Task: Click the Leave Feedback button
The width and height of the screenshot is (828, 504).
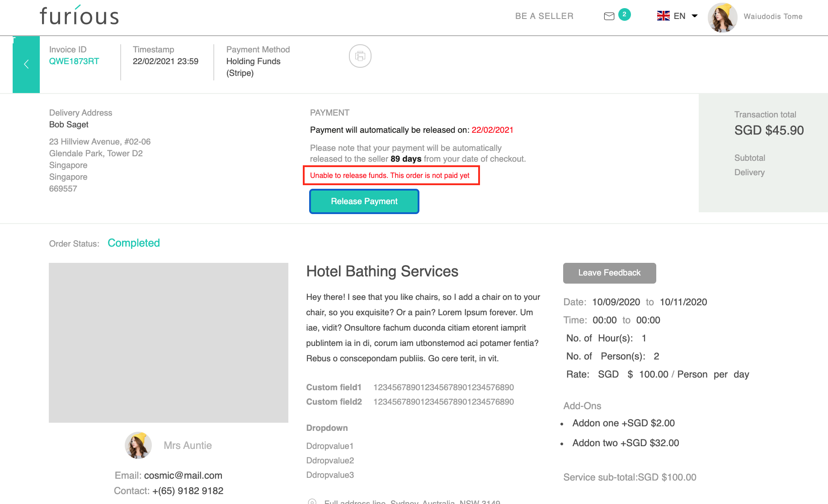Action: [x=609, y=273]
